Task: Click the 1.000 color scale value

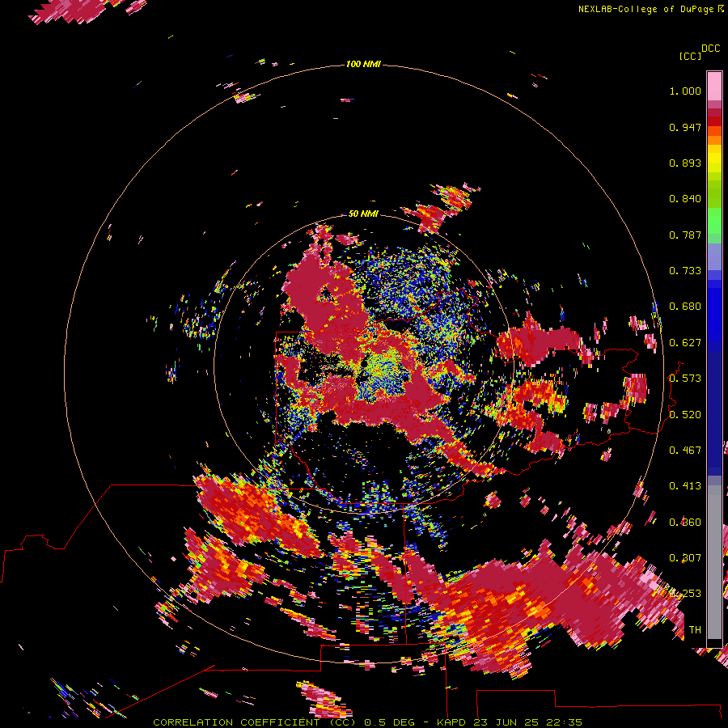Action: 685,91
